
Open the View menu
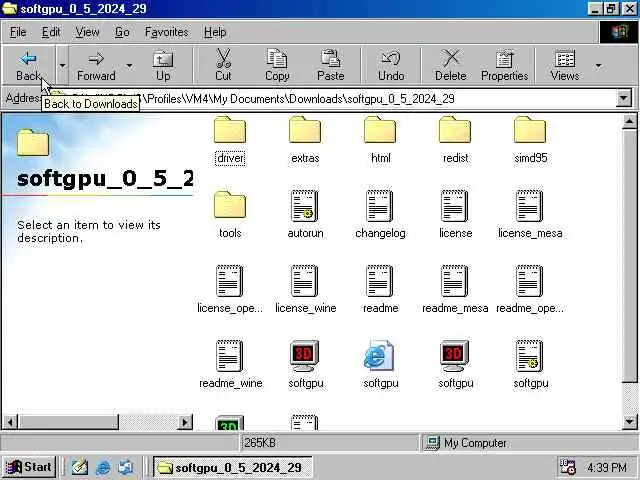87,32
